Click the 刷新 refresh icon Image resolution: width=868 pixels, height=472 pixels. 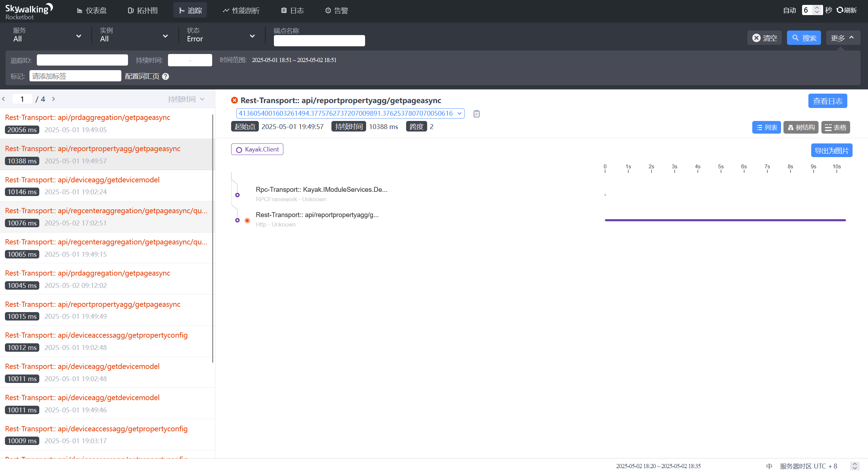click(840, 10)
